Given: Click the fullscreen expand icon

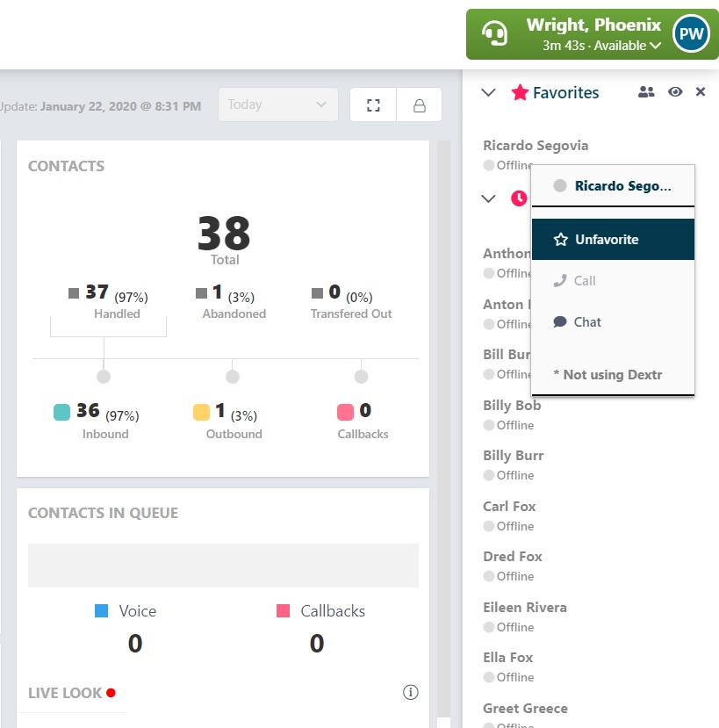Looking at the screenshot, I should tap(373, 105).
